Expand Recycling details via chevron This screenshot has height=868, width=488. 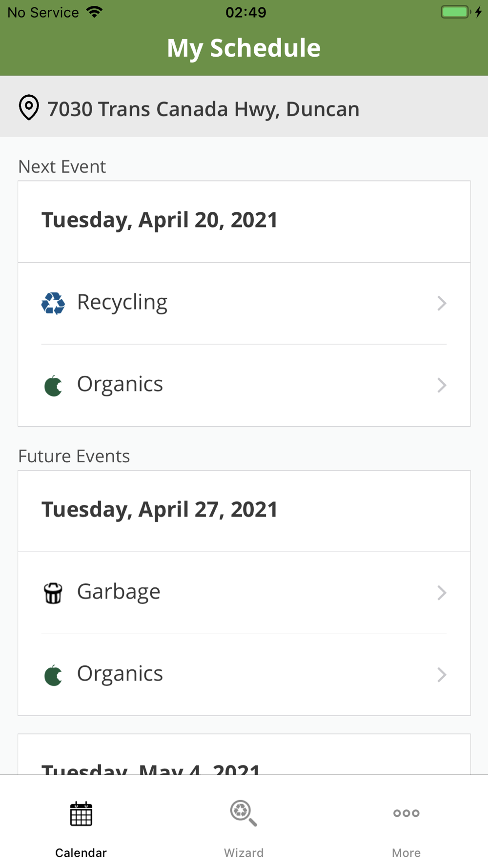click(442, 303)
